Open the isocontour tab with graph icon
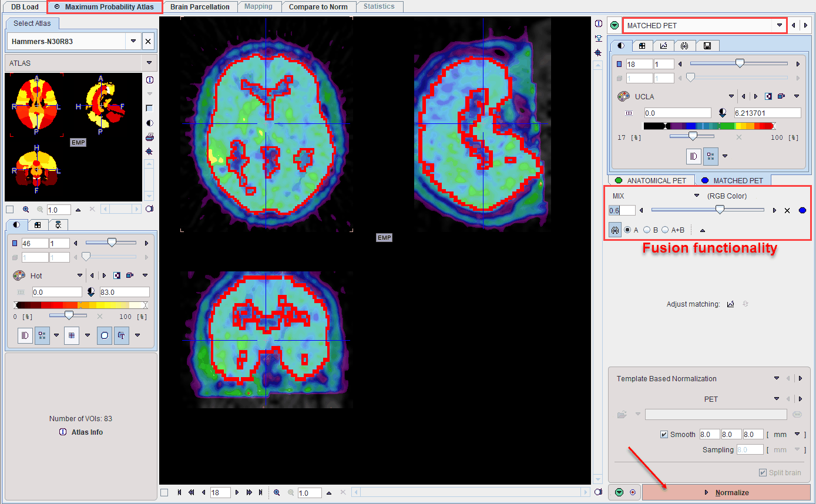Screen dimensions: 816x504 (x=663, y=45)
